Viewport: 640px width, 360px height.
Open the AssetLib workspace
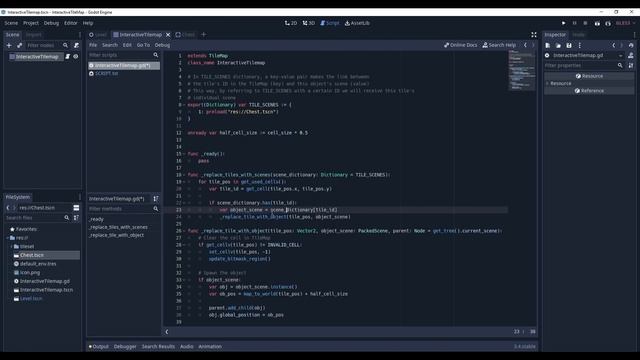point(357,23)
